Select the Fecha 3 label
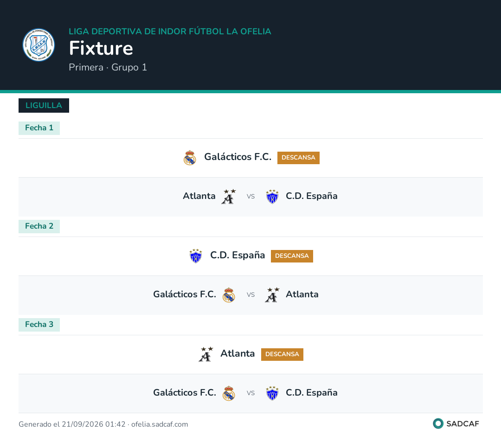Image resolution: width=501 pixels, height=448 pixels. click(x=39, y=325)
